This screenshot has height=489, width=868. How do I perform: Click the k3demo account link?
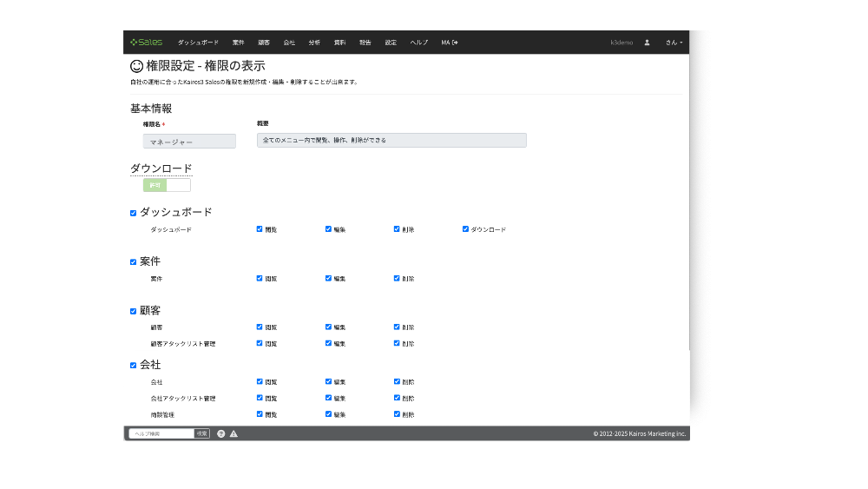click(621, 43)
